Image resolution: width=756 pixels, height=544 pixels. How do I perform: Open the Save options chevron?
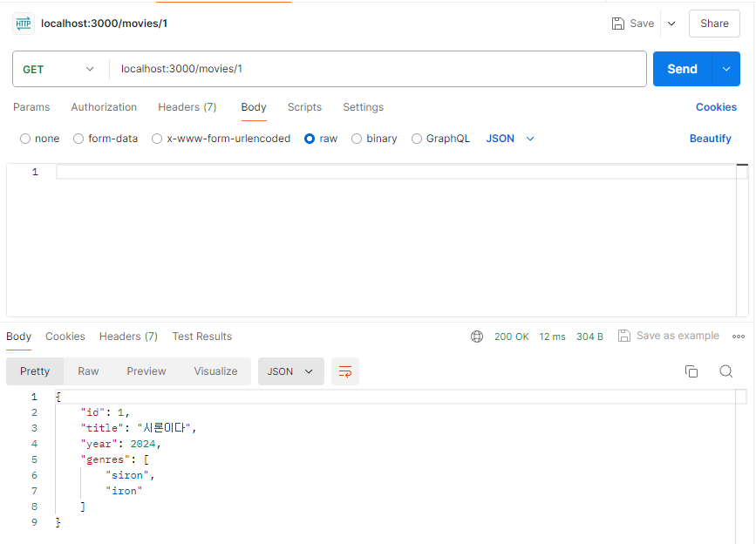pyautogui.click(x=671, y=24)
